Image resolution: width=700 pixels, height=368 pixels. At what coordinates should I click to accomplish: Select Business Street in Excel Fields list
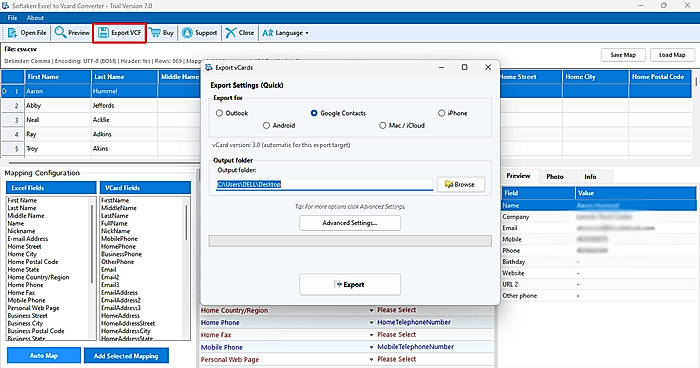tap(27, 316)
